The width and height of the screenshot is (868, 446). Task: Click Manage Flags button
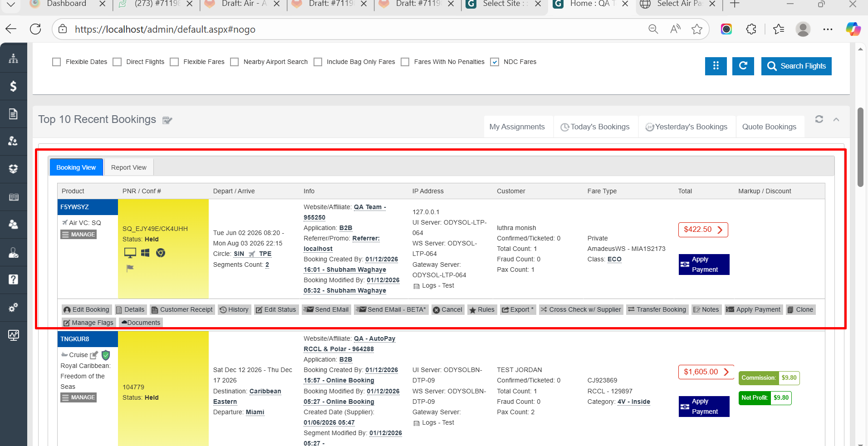(88, 323)
